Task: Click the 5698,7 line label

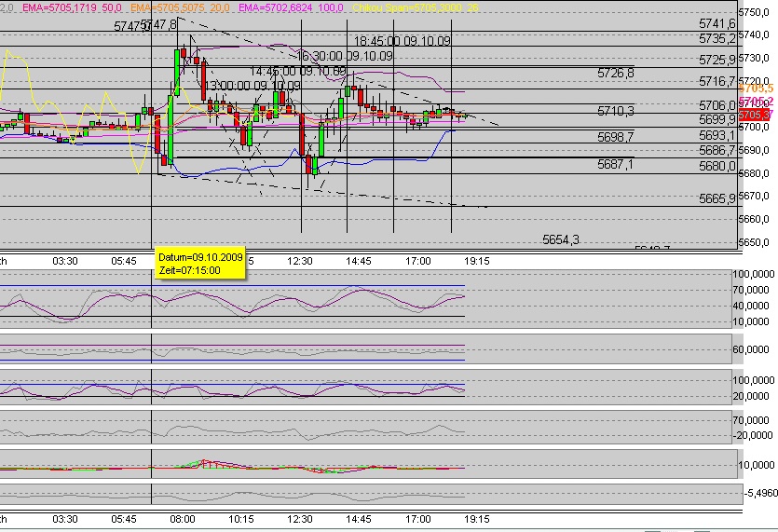Action: pyautogui.click(x=615, y=136)
